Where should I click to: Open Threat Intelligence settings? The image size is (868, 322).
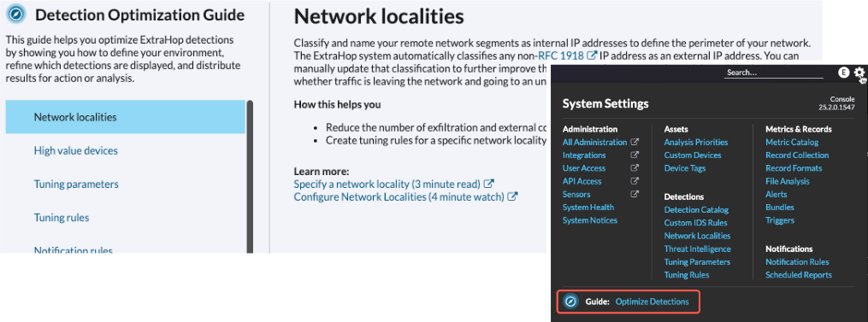[x=698, y=249]
